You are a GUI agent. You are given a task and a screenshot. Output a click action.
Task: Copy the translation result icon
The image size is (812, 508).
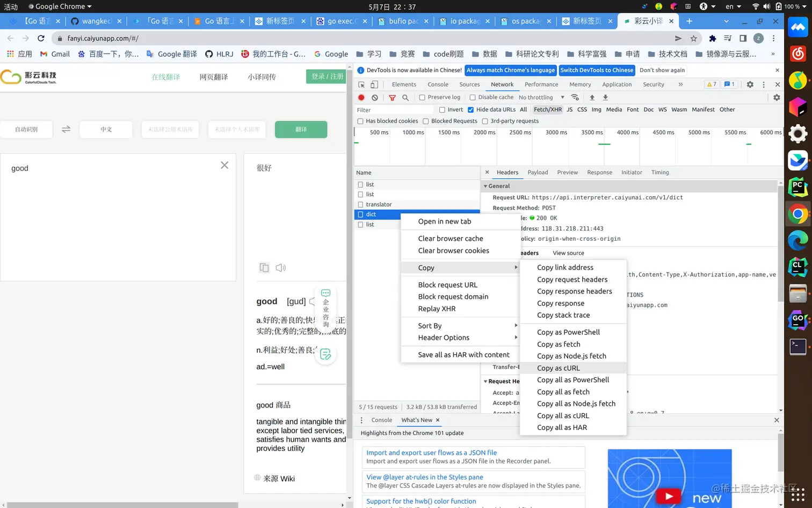pos(264,268)
